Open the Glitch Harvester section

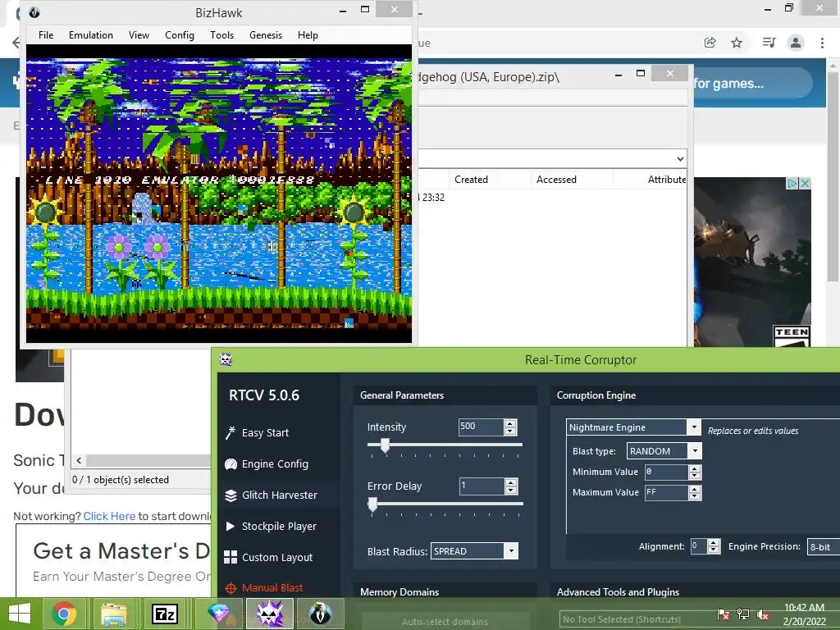coord(271,495)
